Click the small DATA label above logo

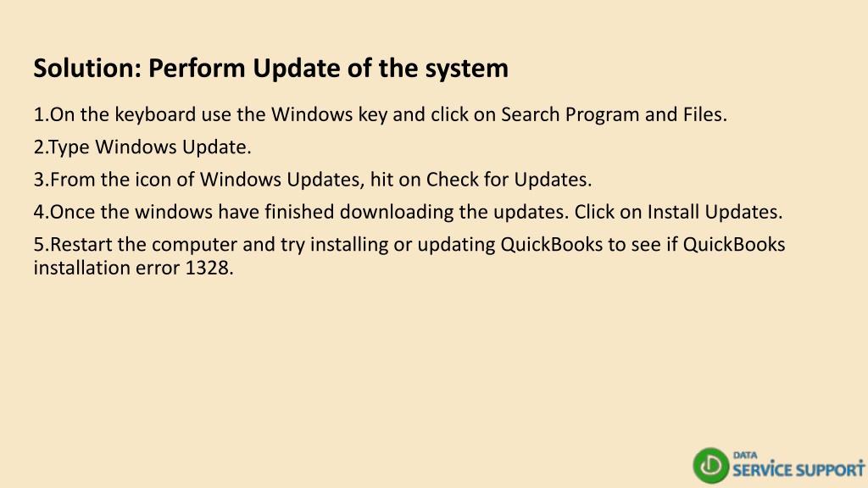pyautogui.click(x=745, y=455)
